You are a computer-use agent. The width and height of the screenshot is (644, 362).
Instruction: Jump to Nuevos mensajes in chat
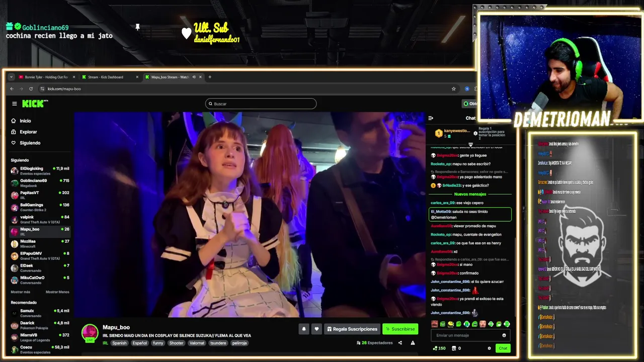470,194
